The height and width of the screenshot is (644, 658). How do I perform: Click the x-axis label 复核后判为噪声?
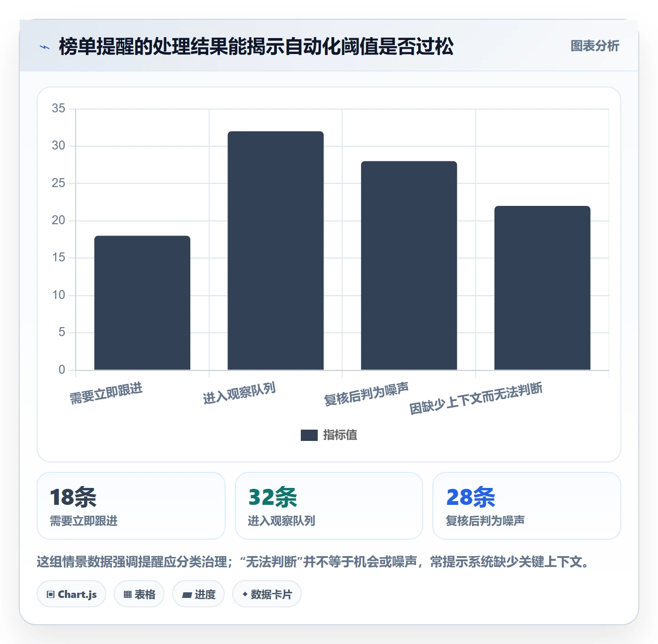tap(367, 394)
